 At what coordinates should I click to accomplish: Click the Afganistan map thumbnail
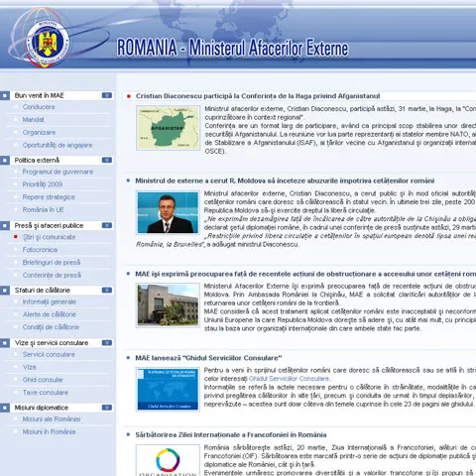[168, 128]
